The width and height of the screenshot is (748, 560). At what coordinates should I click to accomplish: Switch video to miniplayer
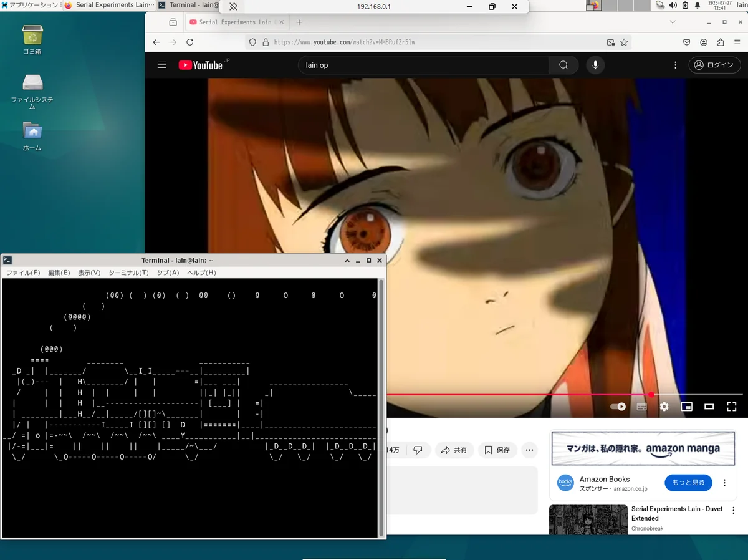[686, 407]
